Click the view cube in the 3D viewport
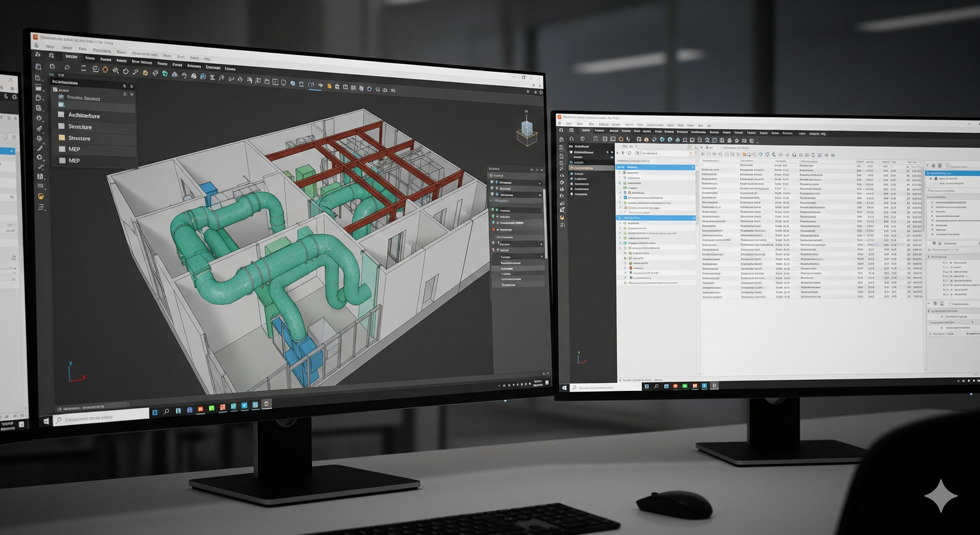The height and width of the screenshot is (535, 980). [x=527, y=130]
